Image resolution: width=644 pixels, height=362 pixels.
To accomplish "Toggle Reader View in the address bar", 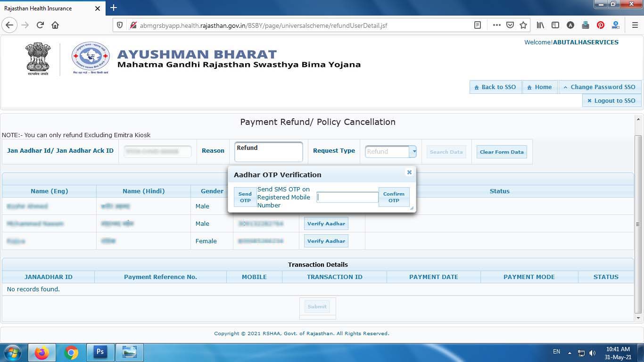I will [x=478, y=25].
